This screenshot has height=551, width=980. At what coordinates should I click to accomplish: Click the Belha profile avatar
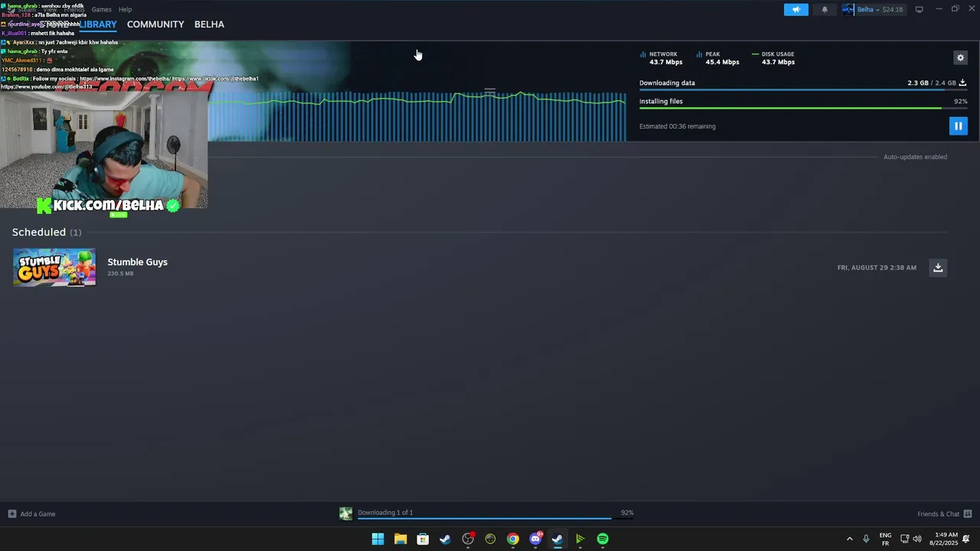(848, 9)
